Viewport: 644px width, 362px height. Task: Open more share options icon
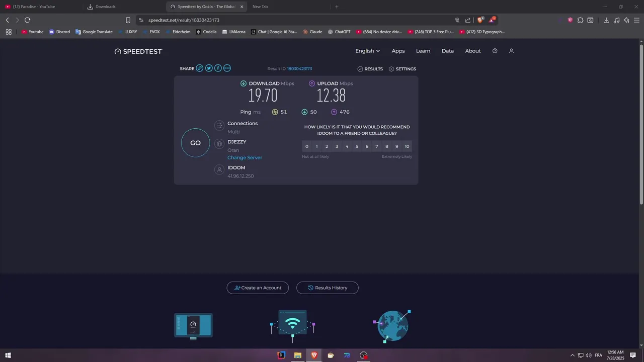[x=227, y=68]
